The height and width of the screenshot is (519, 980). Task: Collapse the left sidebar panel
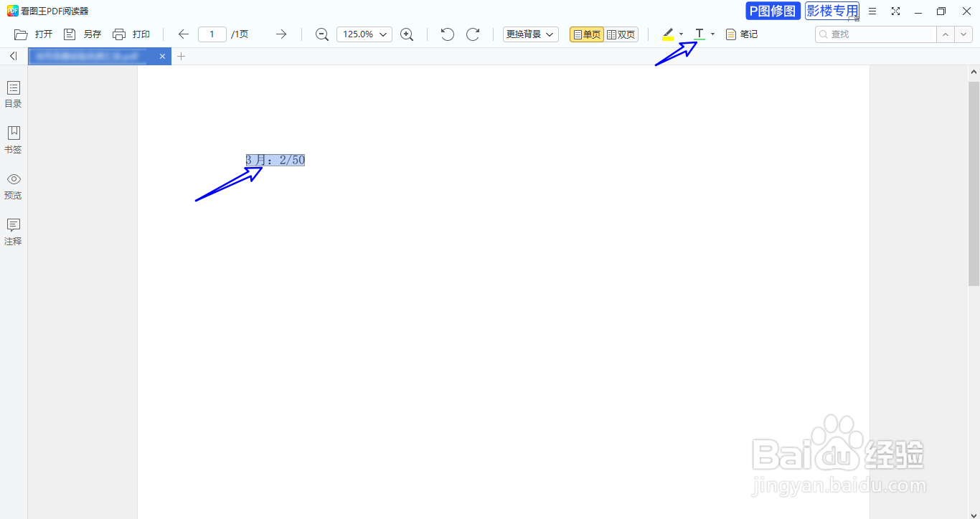pos(13,56)
